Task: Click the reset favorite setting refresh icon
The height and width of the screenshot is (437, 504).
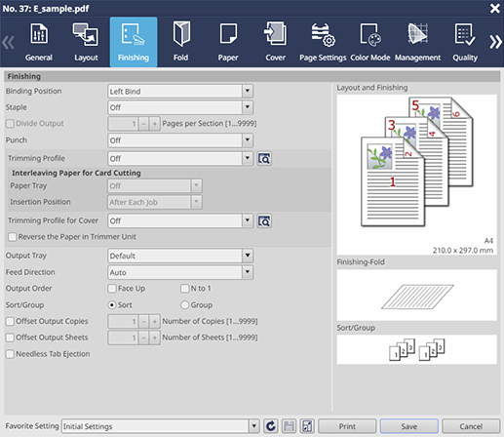Action: [270, 426]
